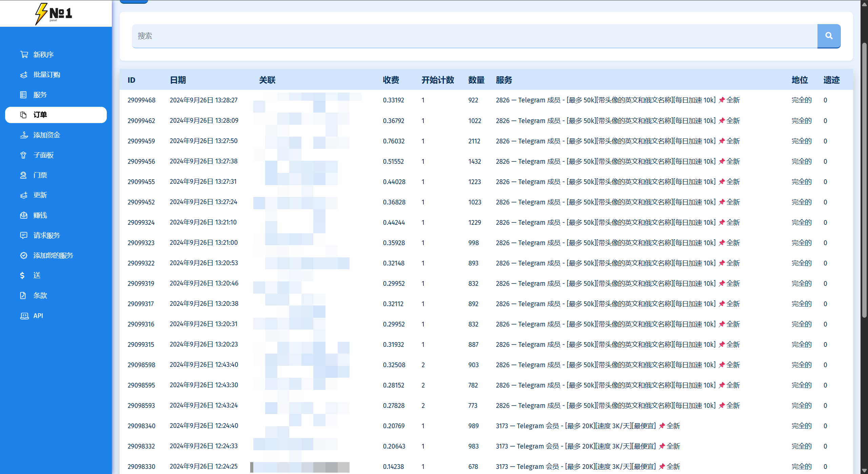Click the search magnifier button
868x474 pixels.
pyautogui.click(x=829, y=36)
